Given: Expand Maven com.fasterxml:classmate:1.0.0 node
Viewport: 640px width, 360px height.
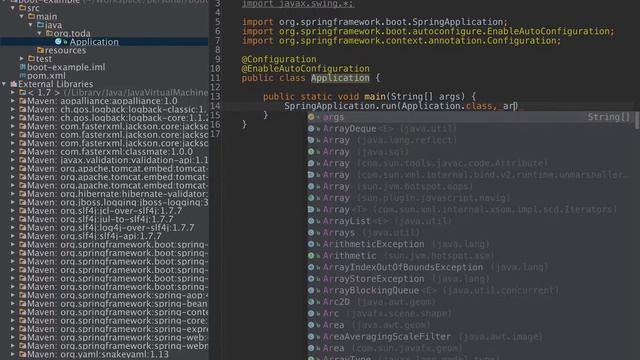Looking at the screenshot, I should (x=13, y=152).
